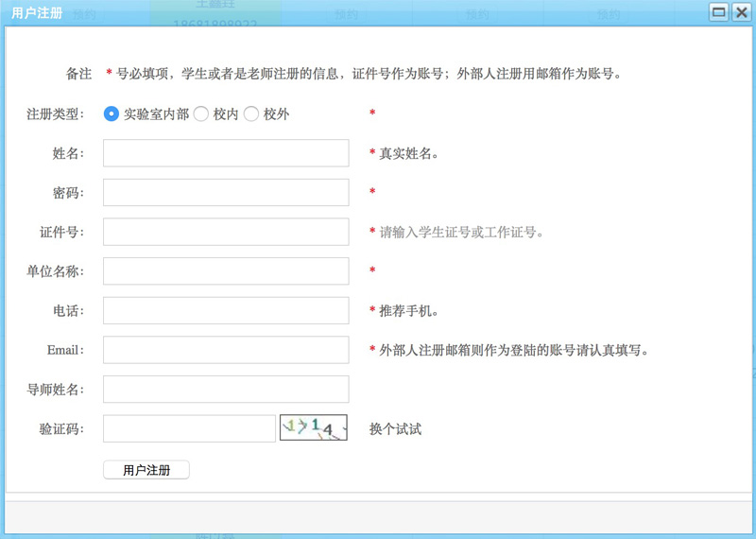The width and height of the screenshot is (756, 539).
Task: Click the captcha image to refresh
Action: pyautogui.click(x=313, y=428)
